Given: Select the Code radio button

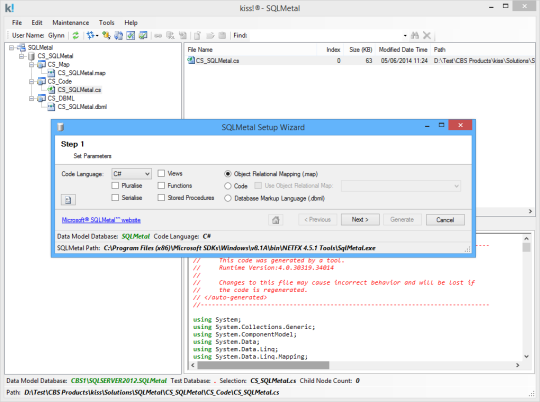Looking at the screenshot, I should coord(228,186).
